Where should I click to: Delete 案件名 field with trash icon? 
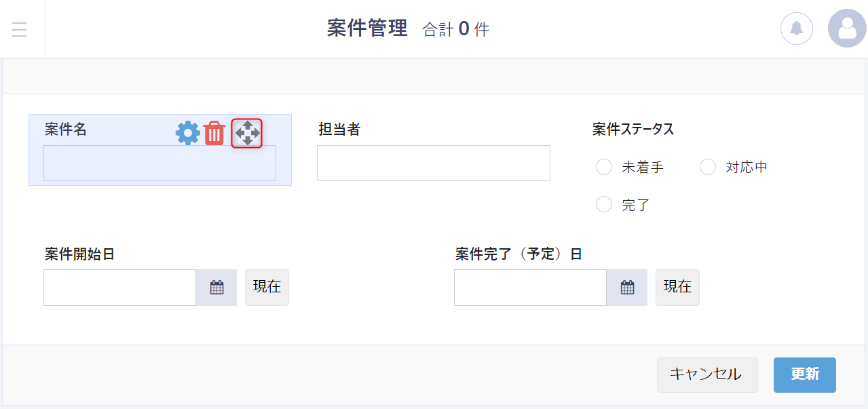(214, 133)
